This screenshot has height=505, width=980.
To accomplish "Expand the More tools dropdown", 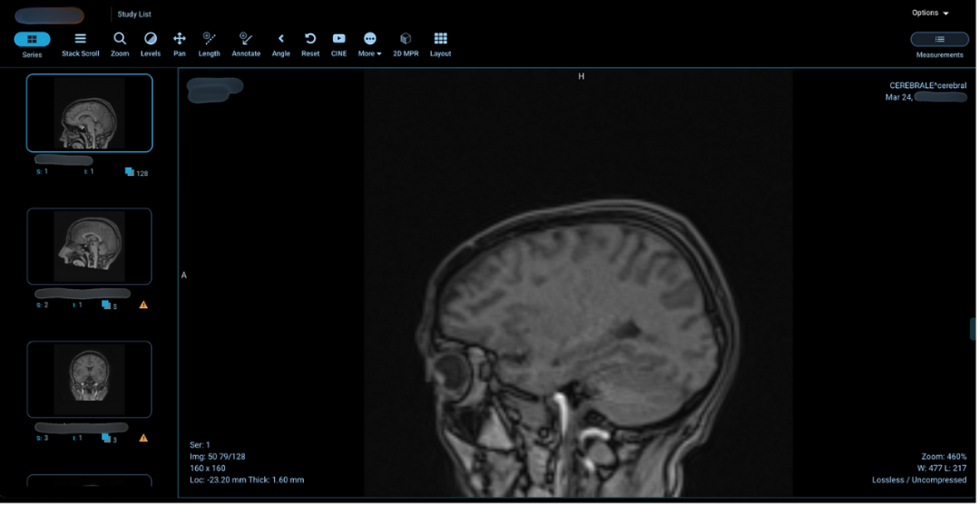I will click(369, 44).
